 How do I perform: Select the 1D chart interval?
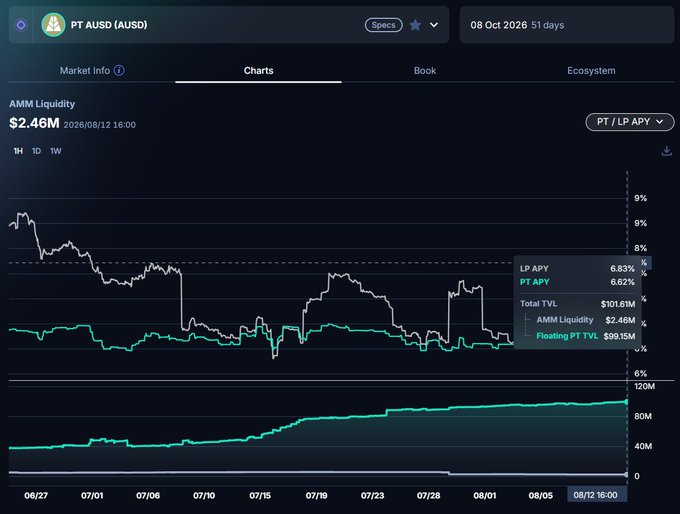click(x=36, y=151)
